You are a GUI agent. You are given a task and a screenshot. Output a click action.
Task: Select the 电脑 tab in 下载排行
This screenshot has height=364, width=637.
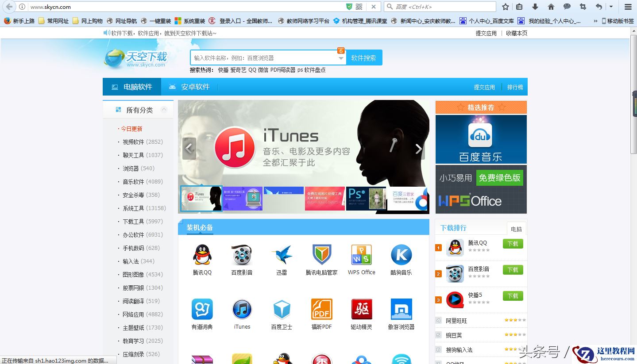pos(516,229)
